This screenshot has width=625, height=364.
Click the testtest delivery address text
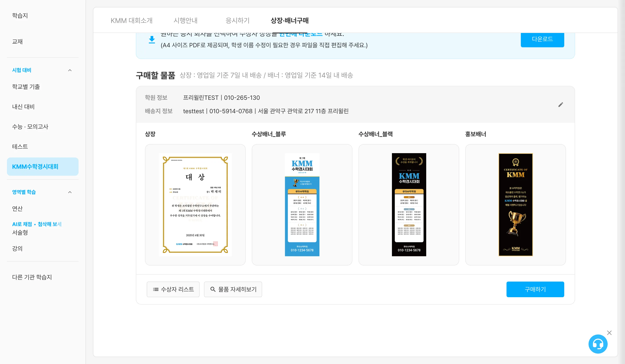266,111
